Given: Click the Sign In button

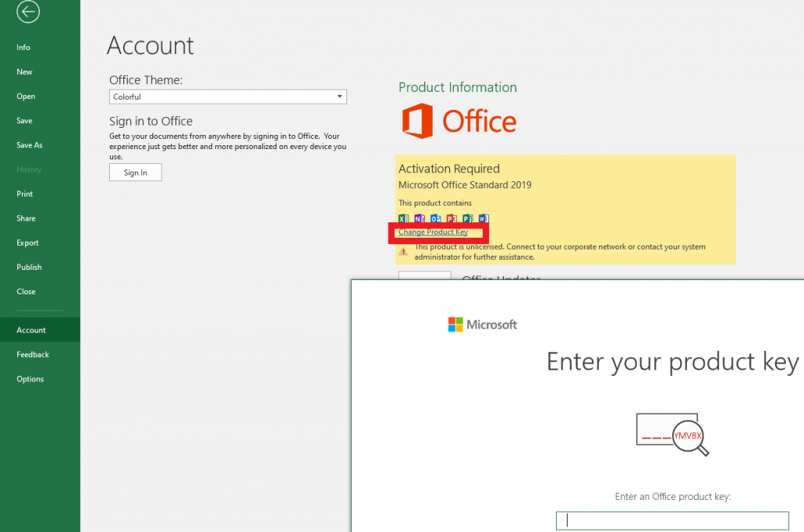Looking at the screenshot, I should 135,172.
